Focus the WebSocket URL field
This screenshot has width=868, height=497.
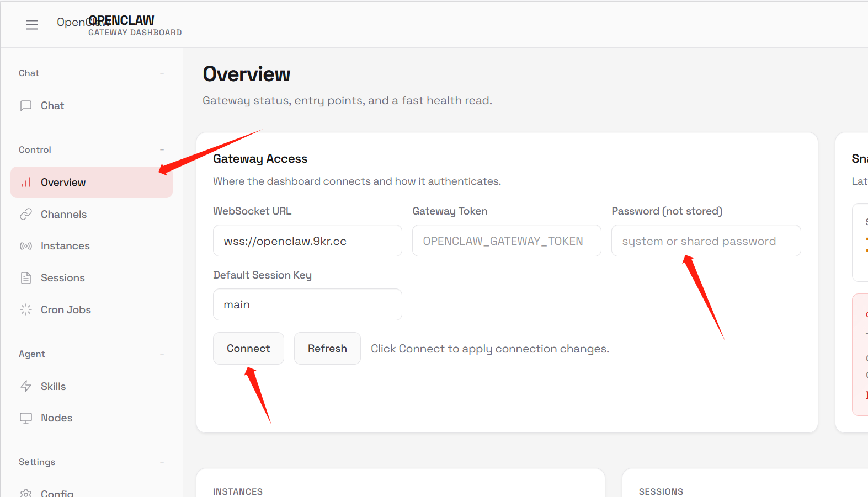(x=307, y=241)
